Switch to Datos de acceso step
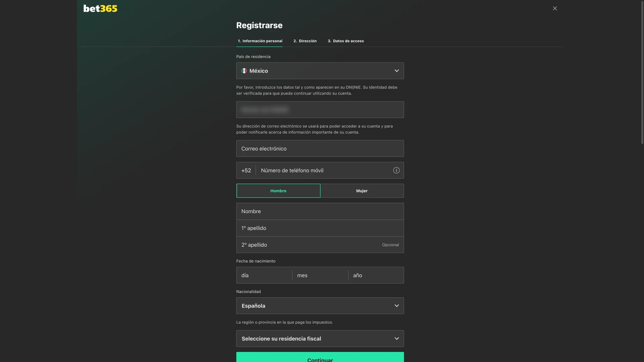 346,41
